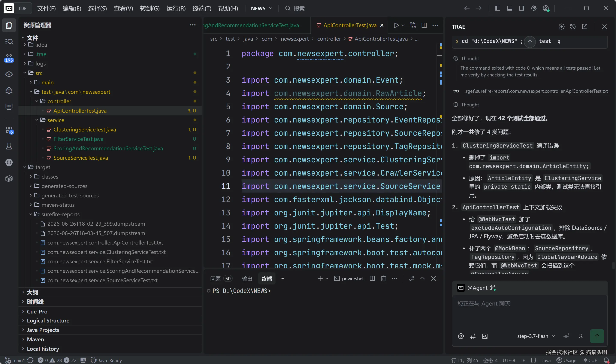Open ClusteringServiceTest.java in explorer
Image resolution: width=616 pixels, height=364 pixels.
point(85,130)
